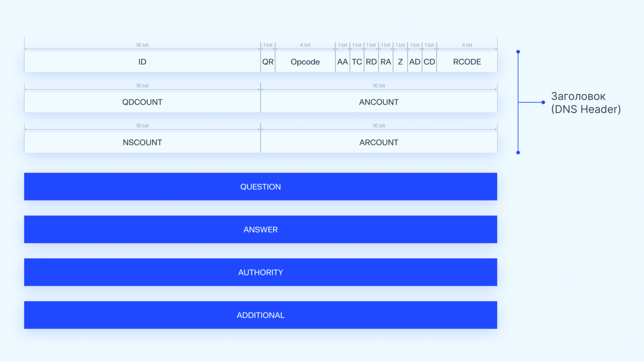Click the ID field checkbox area
644x362 pixels.
click(142, 62)
